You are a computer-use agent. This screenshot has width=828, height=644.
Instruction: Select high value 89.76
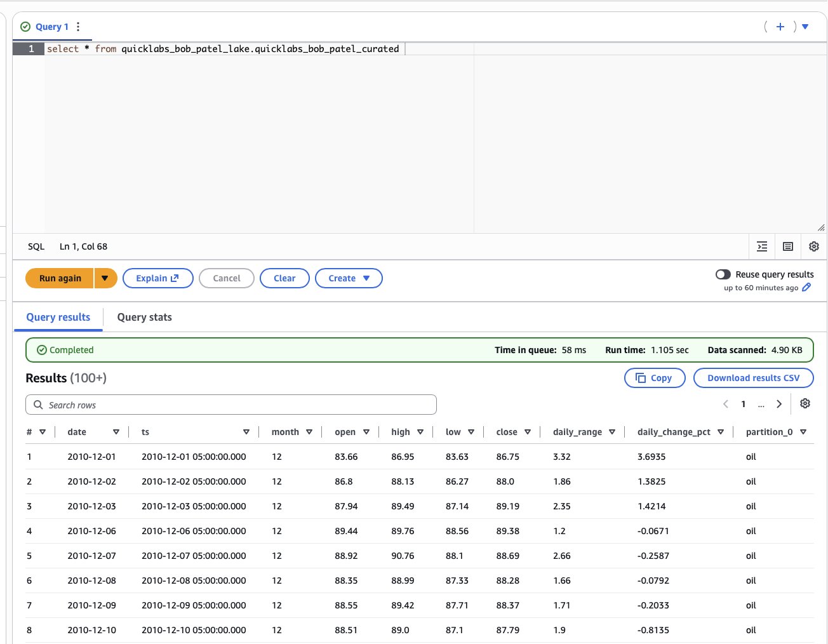pyautogui.click(x=403, y=531)
